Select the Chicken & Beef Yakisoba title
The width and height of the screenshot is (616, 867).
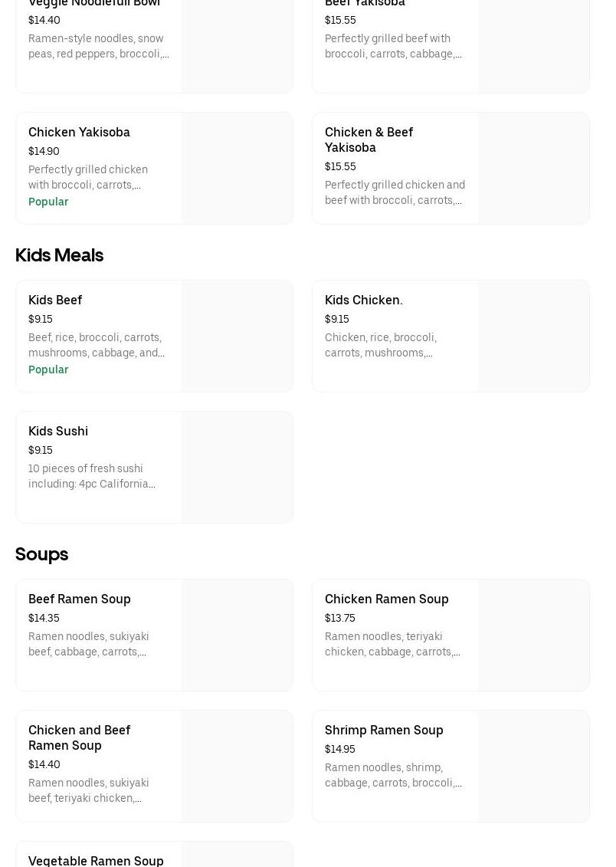point(369,140)
